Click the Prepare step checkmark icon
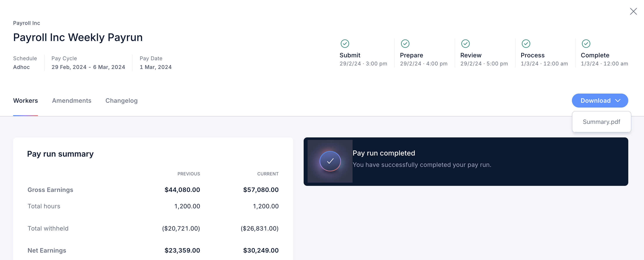644x260 pixels. [405, 43]
